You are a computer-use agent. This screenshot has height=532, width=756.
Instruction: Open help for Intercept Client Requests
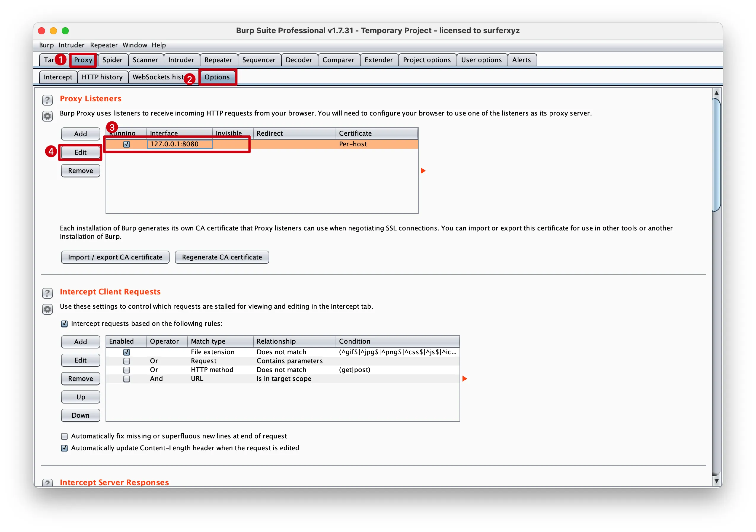[x=47, y=293]
